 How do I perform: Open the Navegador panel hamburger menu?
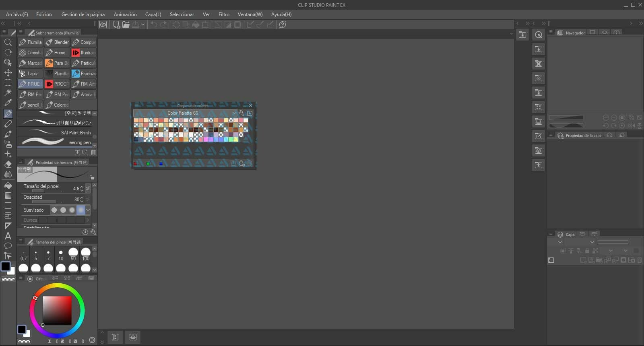tap(551, 32)
